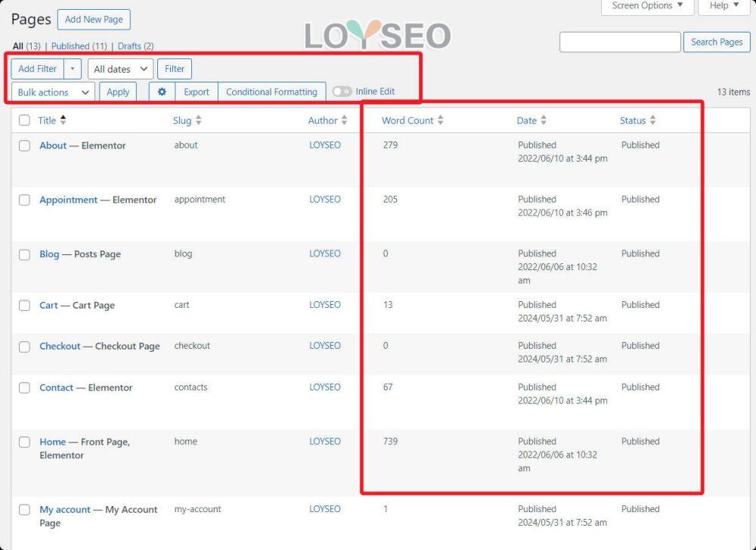Toggle the Inline Edit switch
The height and width of the screenshot is (550, 756).
pos(342,92)
